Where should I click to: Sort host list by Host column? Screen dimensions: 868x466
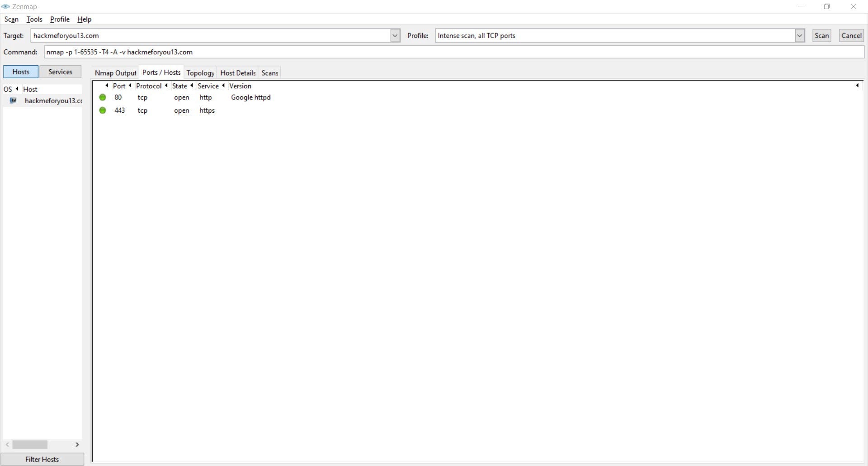click(x=30, y=89)
